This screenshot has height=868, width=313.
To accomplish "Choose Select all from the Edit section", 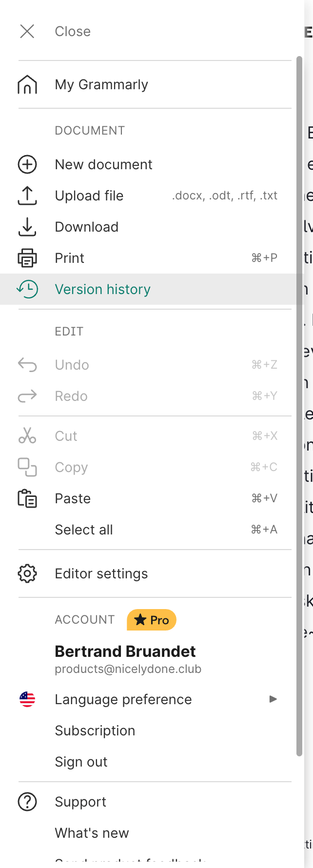I will pos(83,529).
